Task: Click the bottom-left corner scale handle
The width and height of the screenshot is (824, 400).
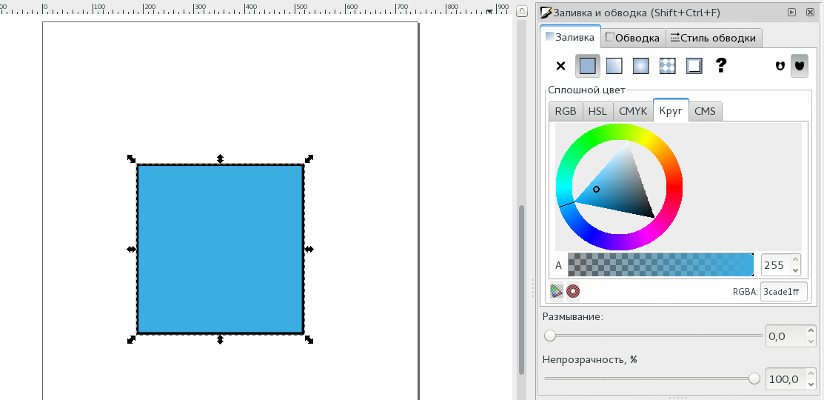Action: click(x=131, y=340)
